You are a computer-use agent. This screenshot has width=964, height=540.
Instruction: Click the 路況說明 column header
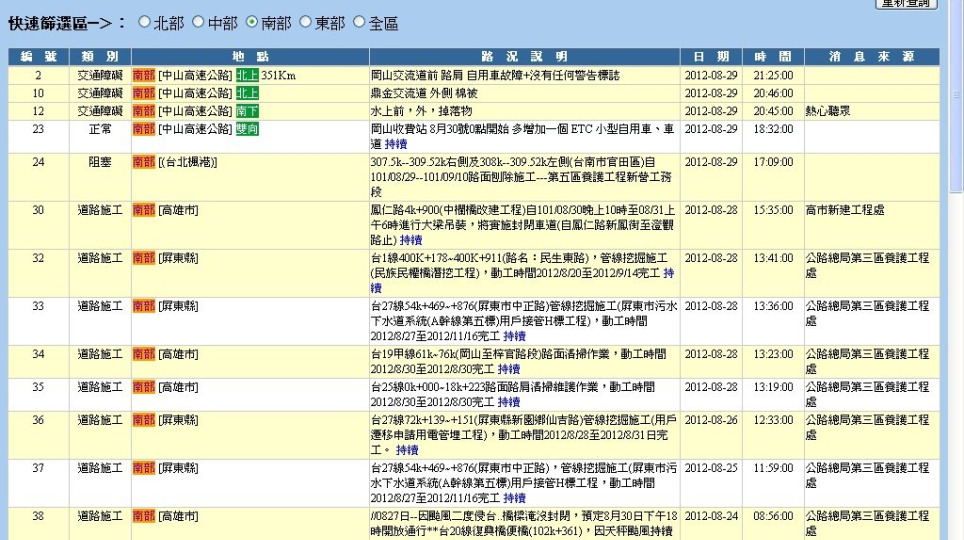point(524,57)
